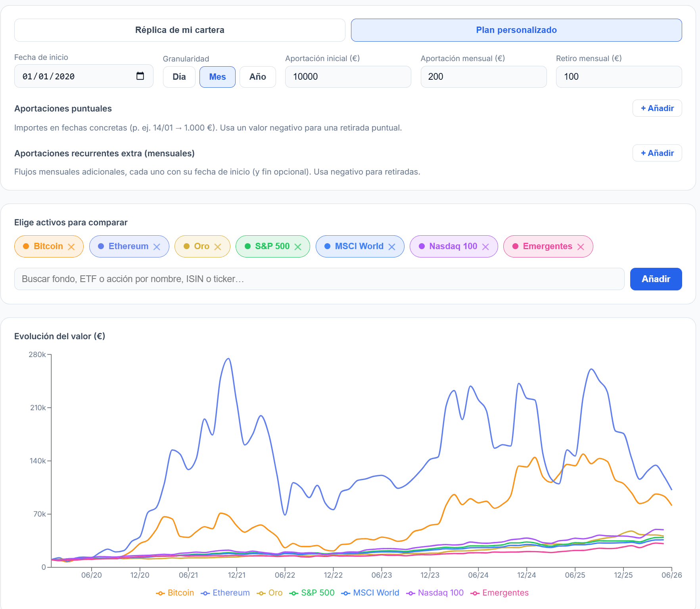Screen dimensions: 700x609
Task: Select Mes granularity
Action: click(x=217, y=77)
